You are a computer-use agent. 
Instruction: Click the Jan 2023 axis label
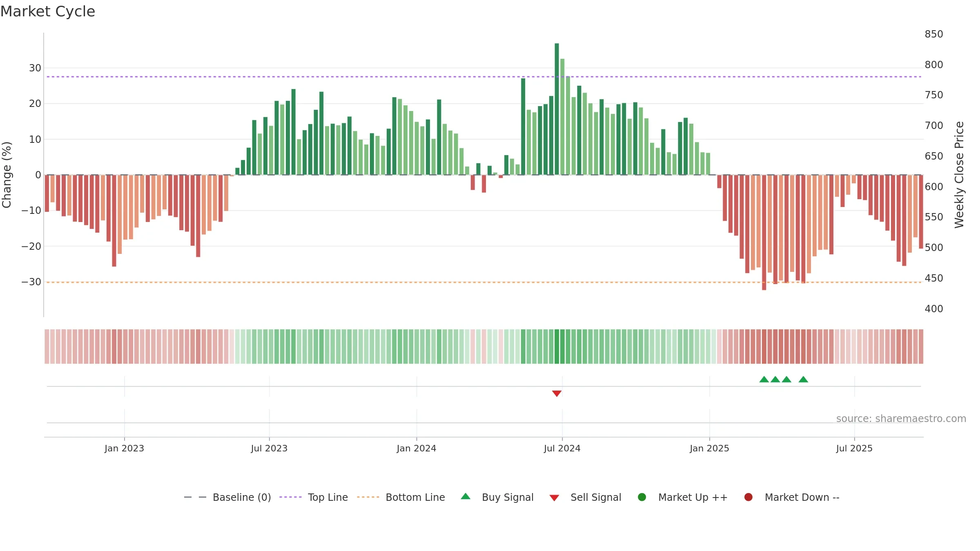(124, 448)
